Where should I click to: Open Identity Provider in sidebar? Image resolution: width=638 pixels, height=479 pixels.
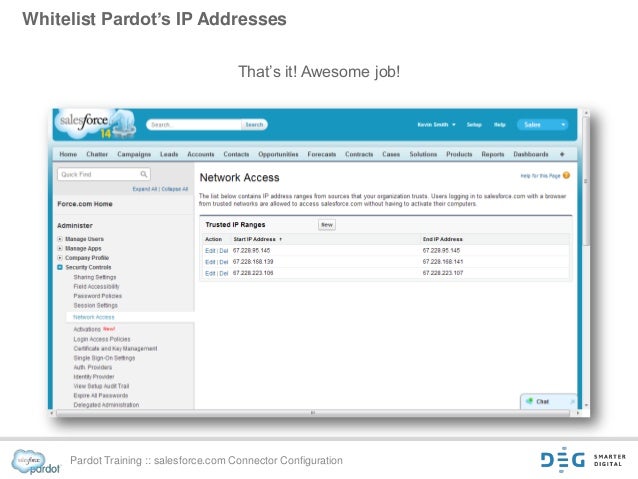tap(94, 376)
